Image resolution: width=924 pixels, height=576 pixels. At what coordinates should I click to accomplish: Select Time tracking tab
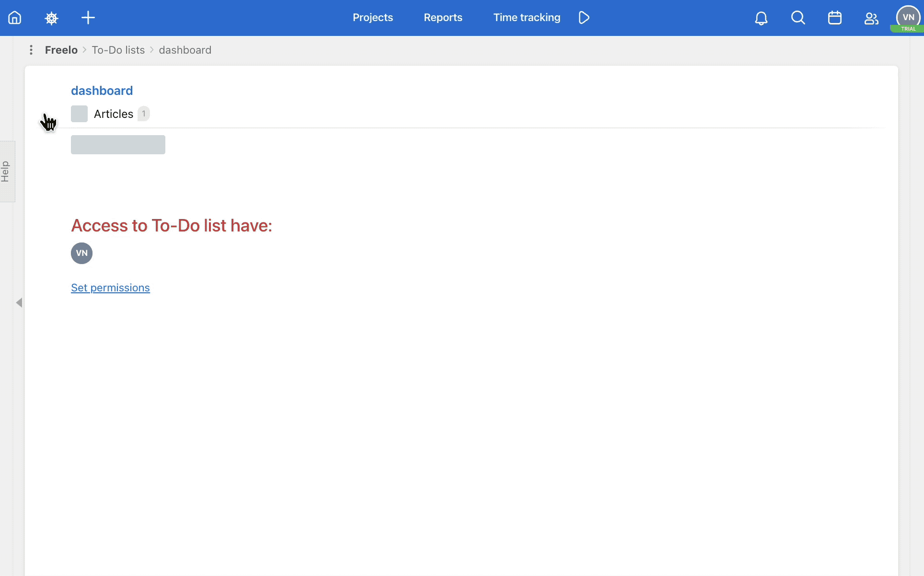pos(527,18)
